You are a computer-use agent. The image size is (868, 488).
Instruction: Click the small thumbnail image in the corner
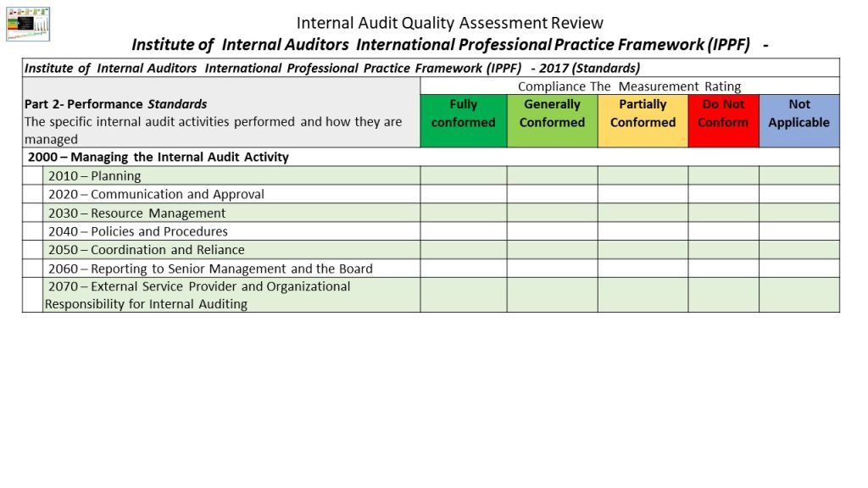pyautogui.click(x=28, y=25)
